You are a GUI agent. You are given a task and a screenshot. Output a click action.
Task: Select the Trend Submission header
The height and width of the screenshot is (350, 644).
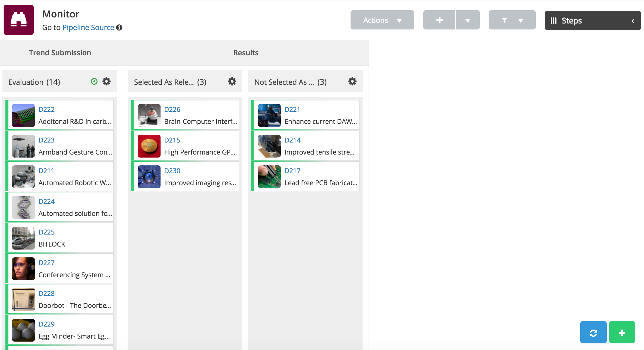pyautogui.click(x=60, y=53)
